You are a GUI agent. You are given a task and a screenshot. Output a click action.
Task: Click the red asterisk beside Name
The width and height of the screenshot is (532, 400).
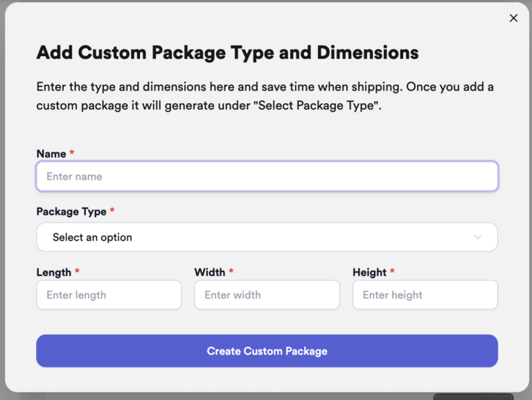[x=72, y=152]
